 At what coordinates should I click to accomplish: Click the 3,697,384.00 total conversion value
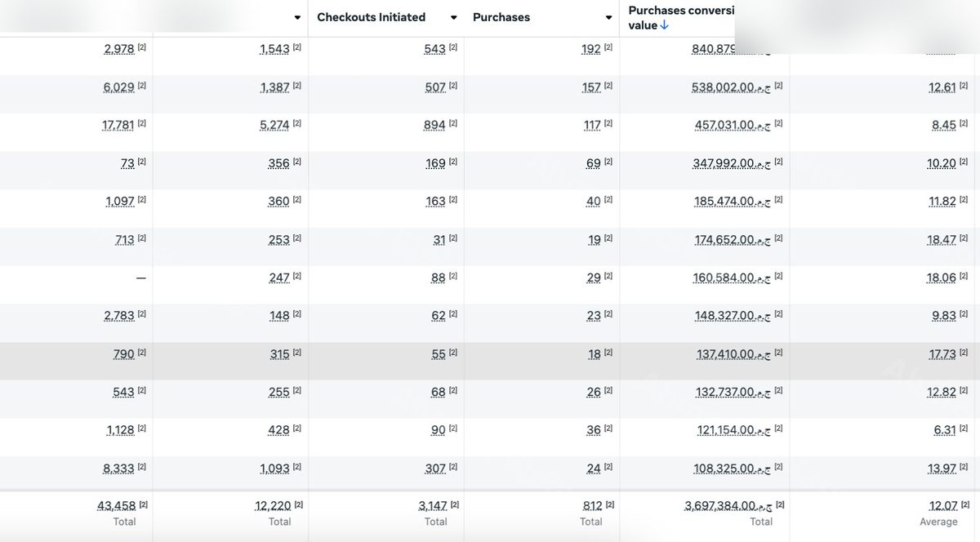coord(728,506)
